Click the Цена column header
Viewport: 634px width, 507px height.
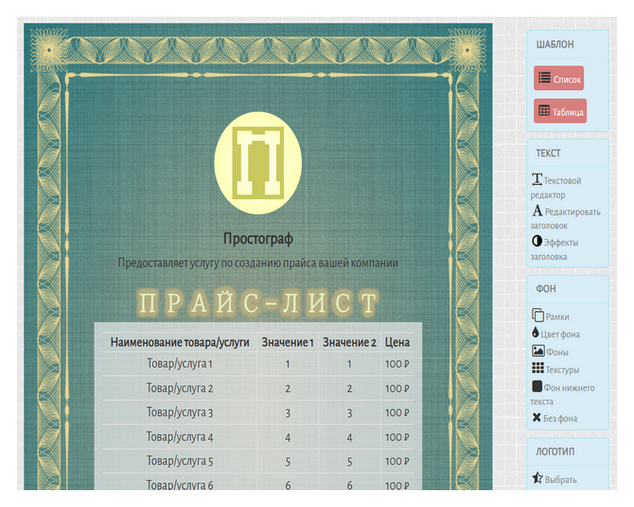pyautogui.click(x=397, y=342)
